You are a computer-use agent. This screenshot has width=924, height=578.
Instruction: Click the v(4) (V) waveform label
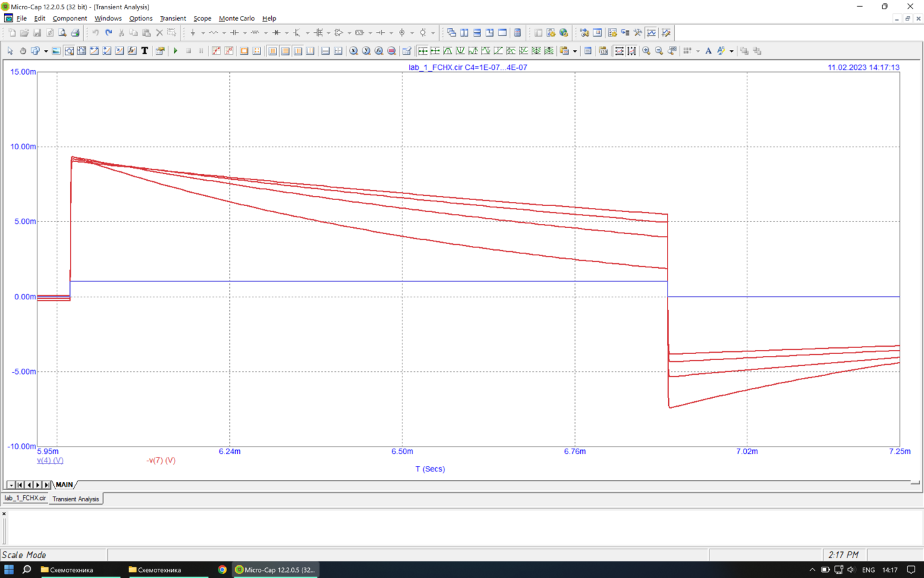(50, 460)
